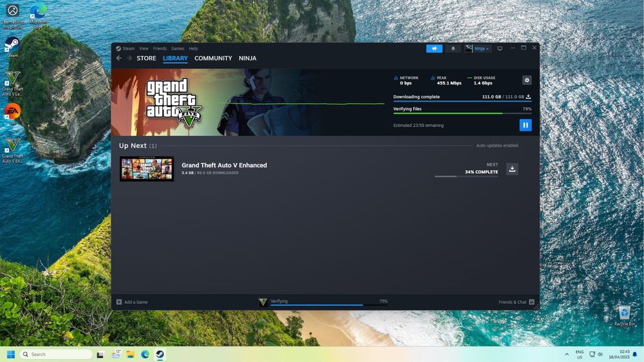
Task: Start downloading Grand Theft Auto V Enhanced now
Action: [512, 169]
